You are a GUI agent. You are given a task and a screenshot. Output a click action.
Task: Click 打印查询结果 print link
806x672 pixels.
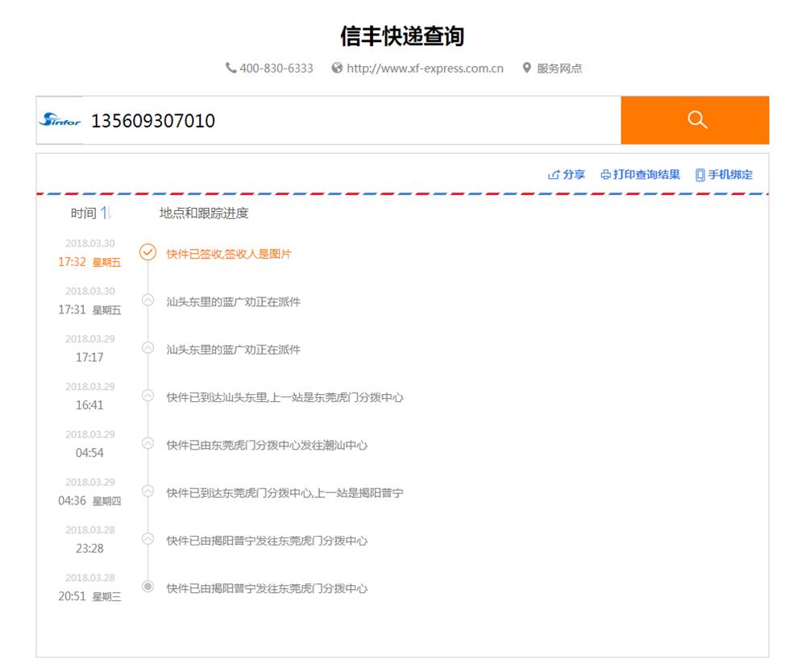point(641,175)
